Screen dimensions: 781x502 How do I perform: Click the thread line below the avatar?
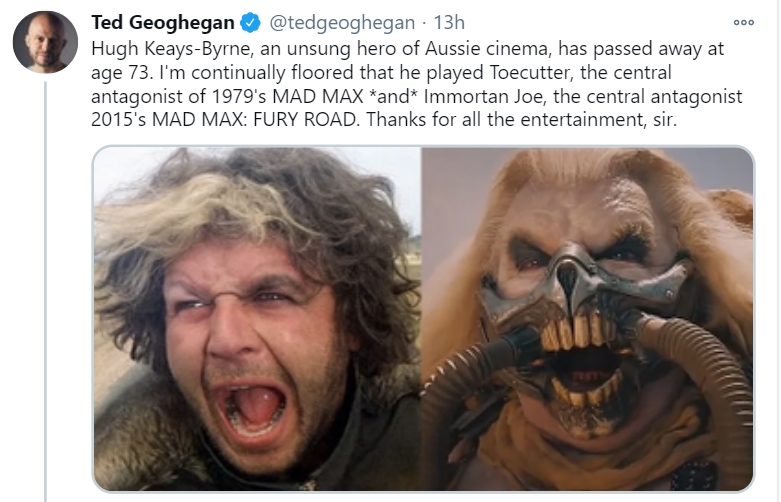pyautogui.click(x=45, y=291)
